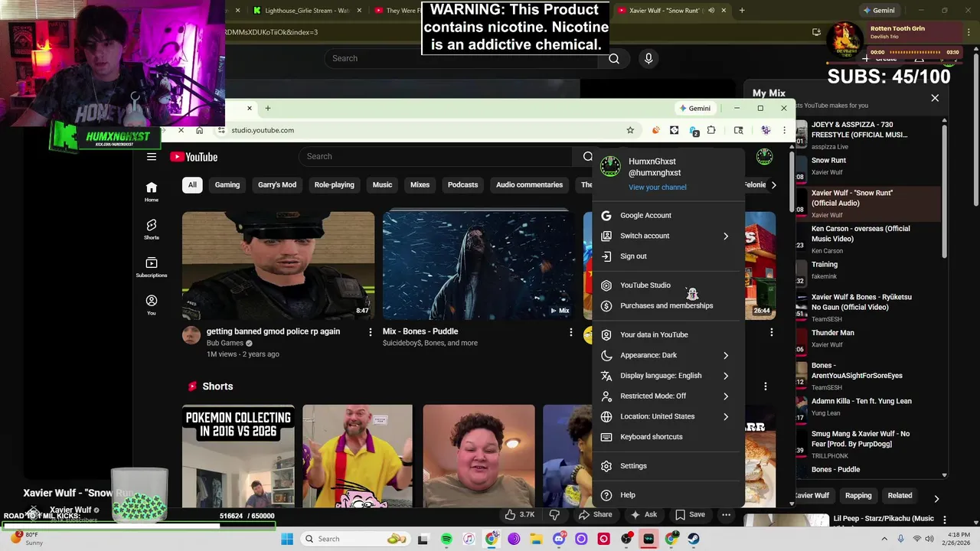Choose Sign out from account menu
Screen dimensions: 980x551
click(668, 256)
